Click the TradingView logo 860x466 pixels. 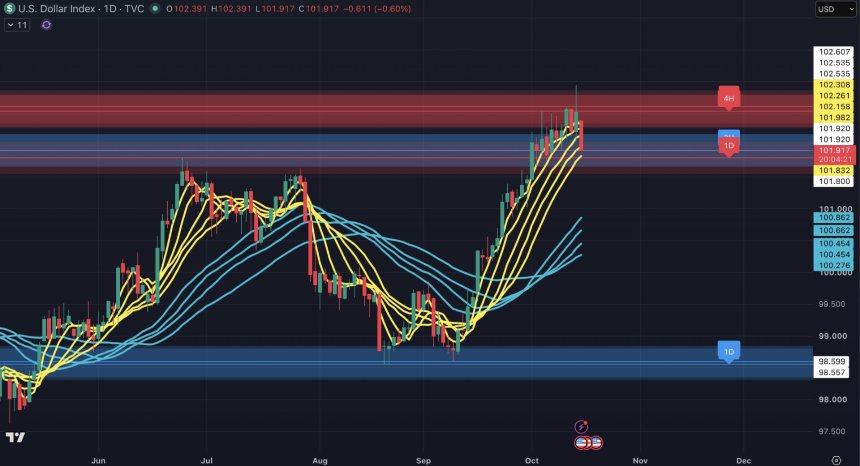pyautogui.click(x=15, y=437)
